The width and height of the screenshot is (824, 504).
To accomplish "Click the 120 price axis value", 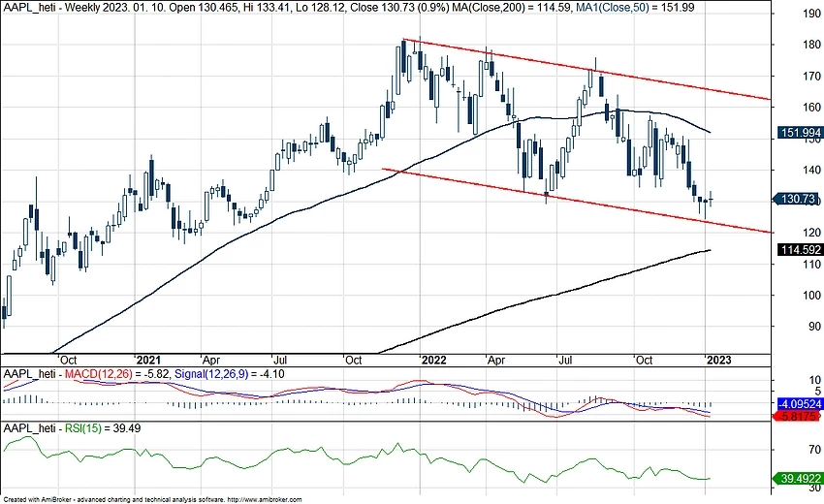I will tap(812, 233).
